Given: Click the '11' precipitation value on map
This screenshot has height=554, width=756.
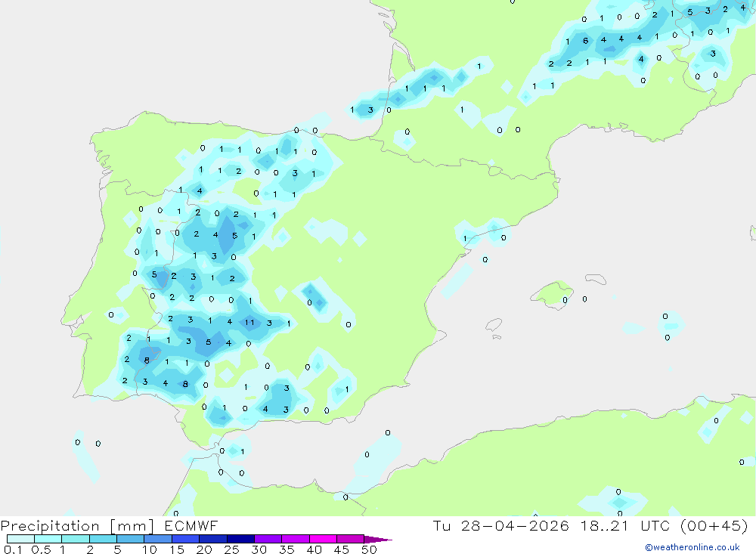Looking at the screenshot, I should coord(249,323).
